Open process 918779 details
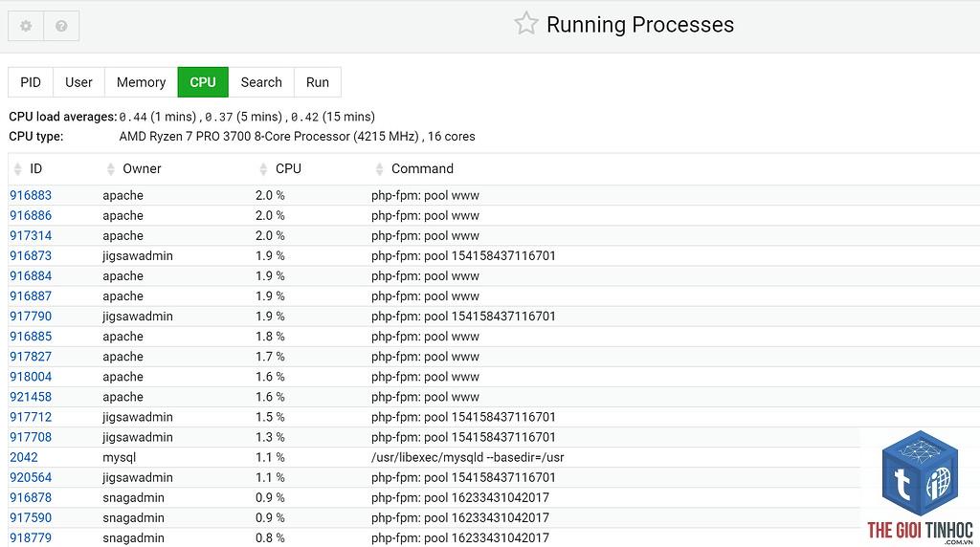980x547 pixels. coord(31,537)
